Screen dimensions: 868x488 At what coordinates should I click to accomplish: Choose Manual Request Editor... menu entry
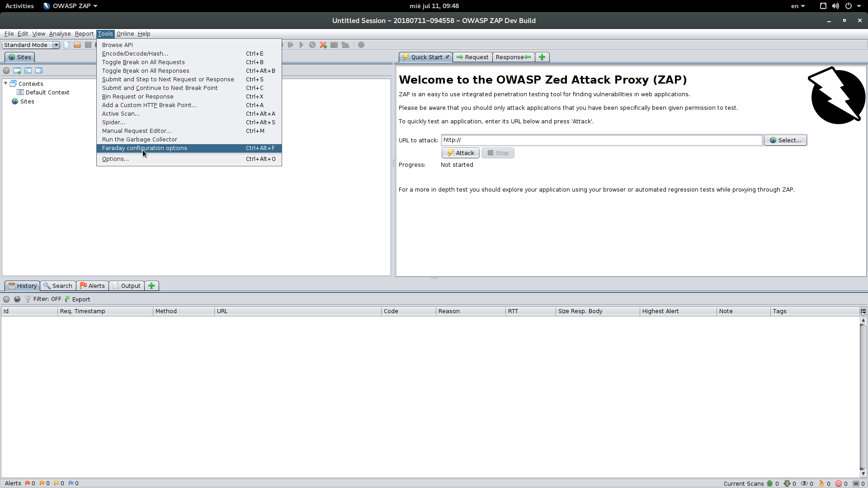[x=189, y=131]
